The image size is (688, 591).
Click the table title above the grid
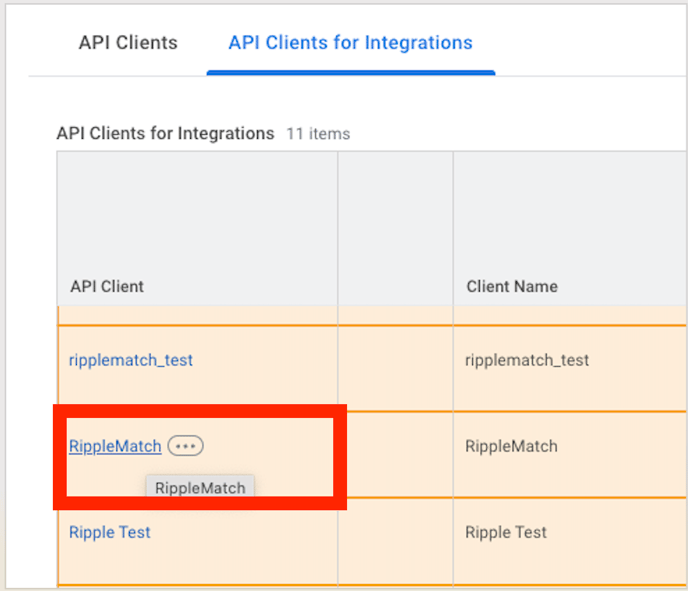point(165,133)
